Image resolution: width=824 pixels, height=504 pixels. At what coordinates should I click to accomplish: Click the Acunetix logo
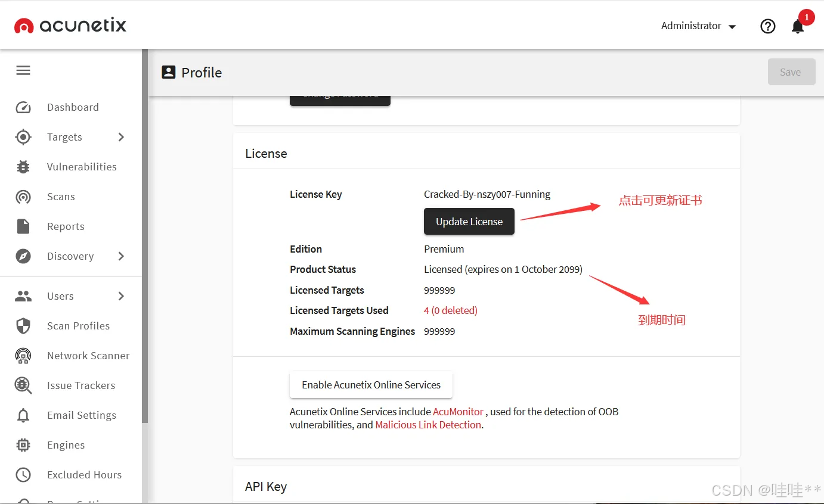click(x=70, y=26)
